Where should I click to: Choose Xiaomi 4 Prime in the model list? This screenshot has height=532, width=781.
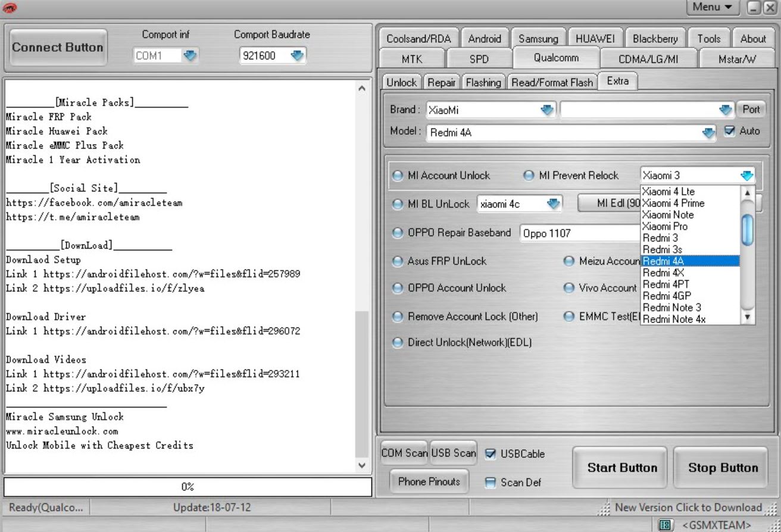690,203
